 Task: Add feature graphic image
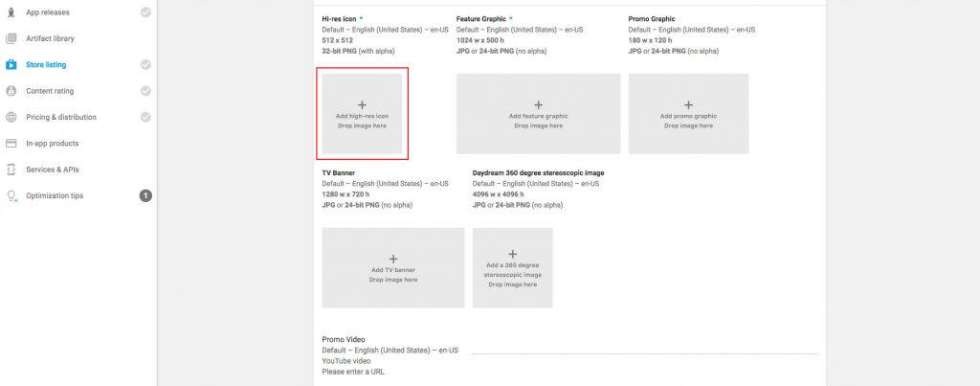[x=538, y=113]
